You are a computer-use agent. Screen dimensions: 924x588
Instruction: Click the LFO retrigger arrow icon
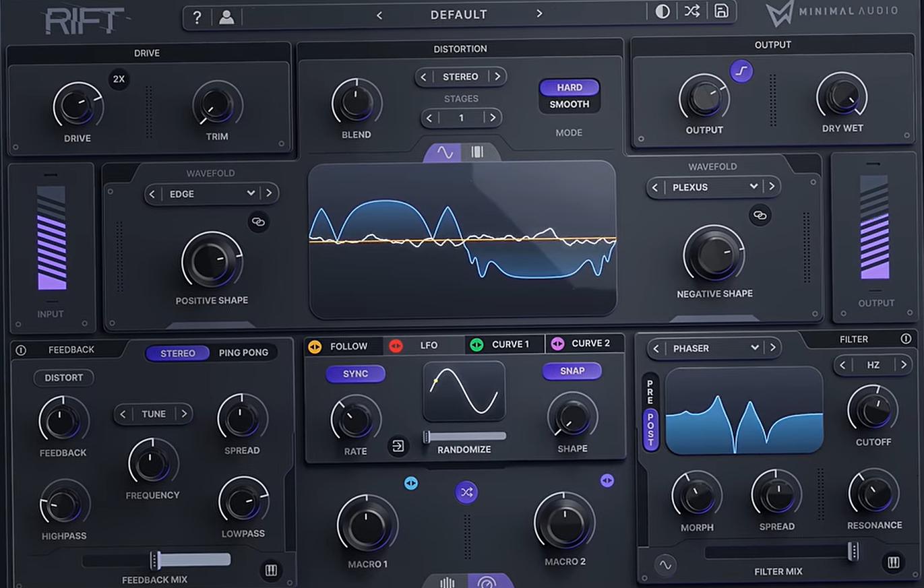(x=398, y=446)
